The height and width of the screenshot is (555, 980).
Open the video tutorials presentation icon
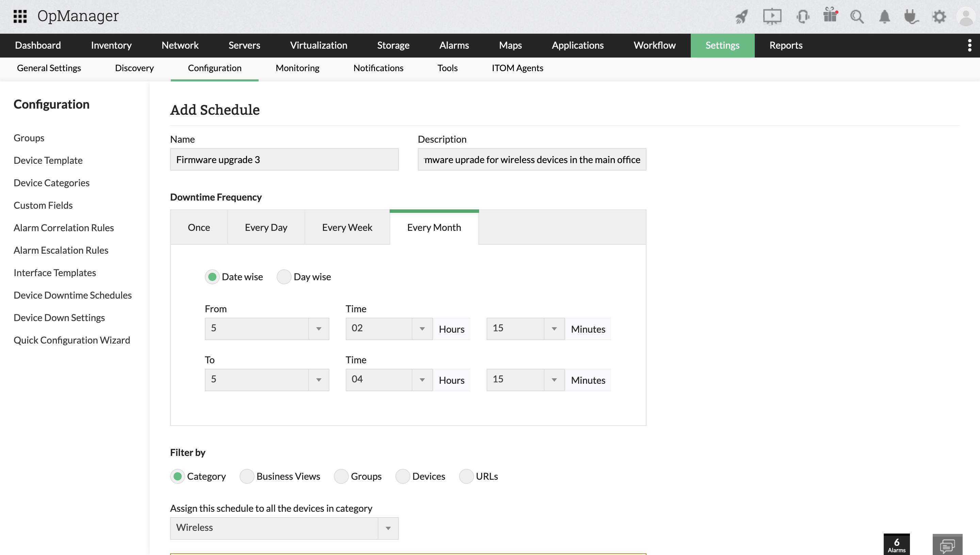(x=772, y=17)
